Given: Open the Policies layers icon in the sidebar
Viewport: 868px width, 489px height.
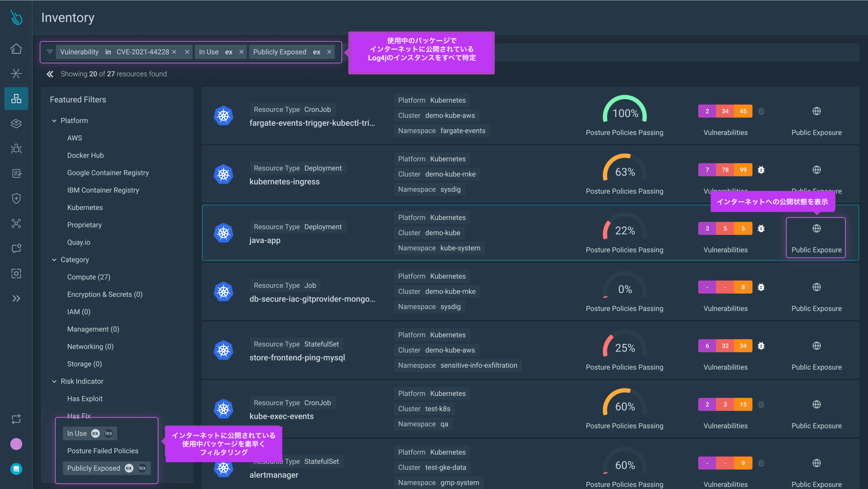Looking at the screenshot, I should [x=16, y=124].
